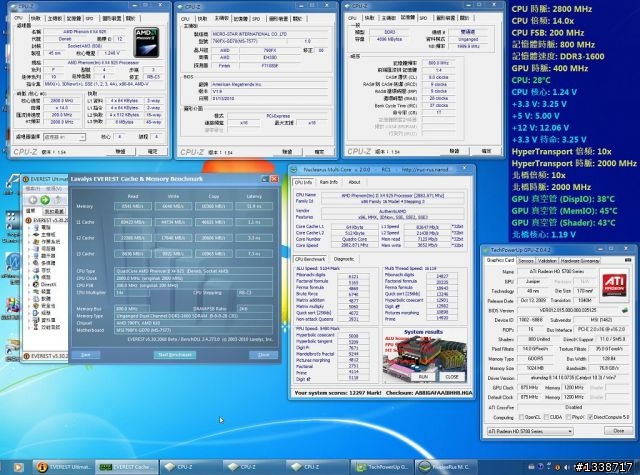Select CPU tab in CPU-Z mainboard window
Screen dimensions: 640x475
pyautogui.click(x=185, y=19)
